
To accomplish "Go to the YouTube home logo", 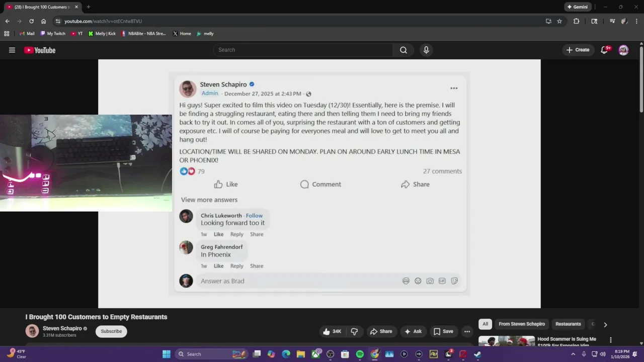I will pos(40,50).
